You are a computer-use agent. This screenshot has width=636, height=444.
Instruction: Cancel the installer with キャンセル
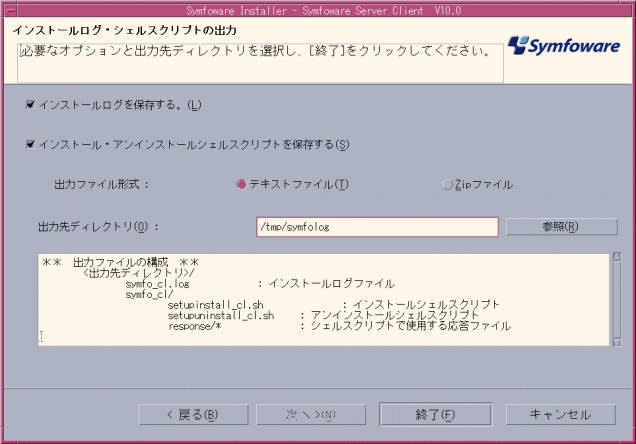pyautogui.click(x=561, y=415)
